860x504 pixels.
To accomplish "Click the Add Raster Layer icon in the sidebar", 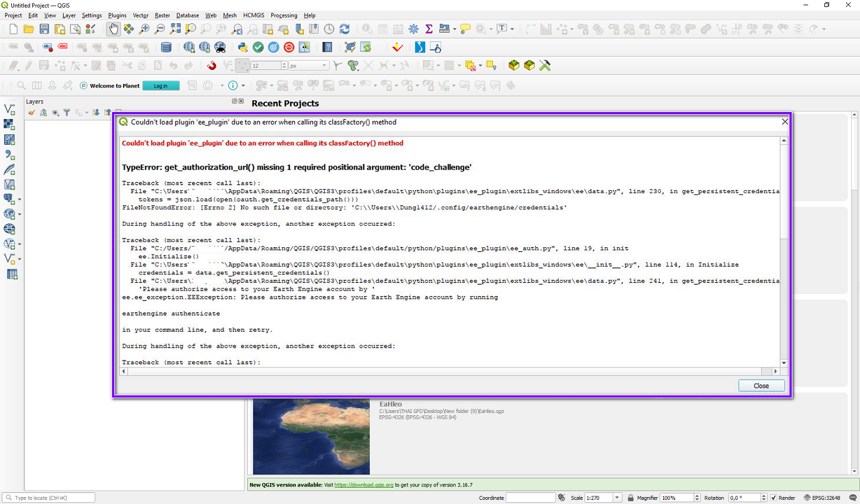I will click(x=9, y=124).
